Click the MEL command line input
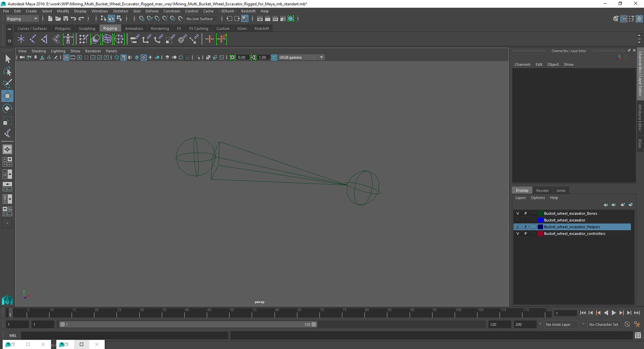Viewport: 644px width, 349px height. (124, 335)
